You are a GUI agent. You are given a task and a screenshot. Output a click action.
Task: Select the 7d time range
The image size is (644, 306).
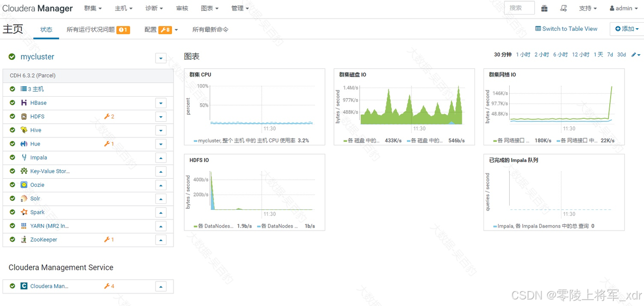tap(610, 54)
